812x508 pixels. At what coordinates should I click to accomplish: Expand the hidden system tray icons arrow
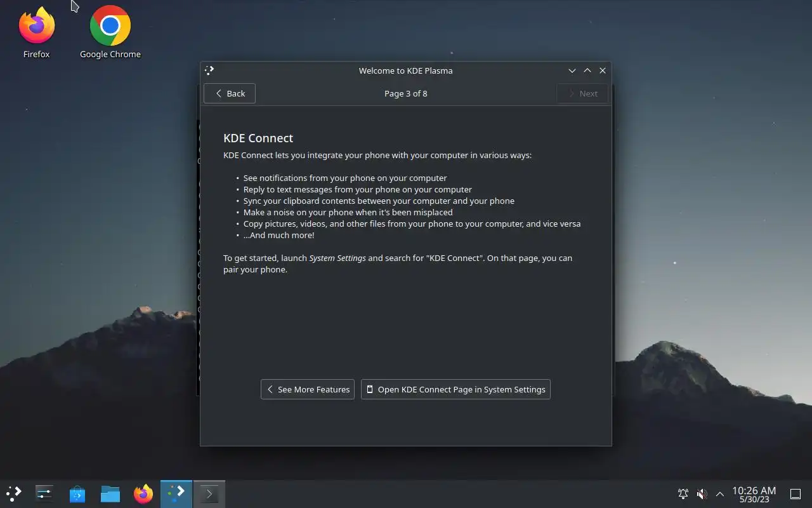[x=720, y=493]
